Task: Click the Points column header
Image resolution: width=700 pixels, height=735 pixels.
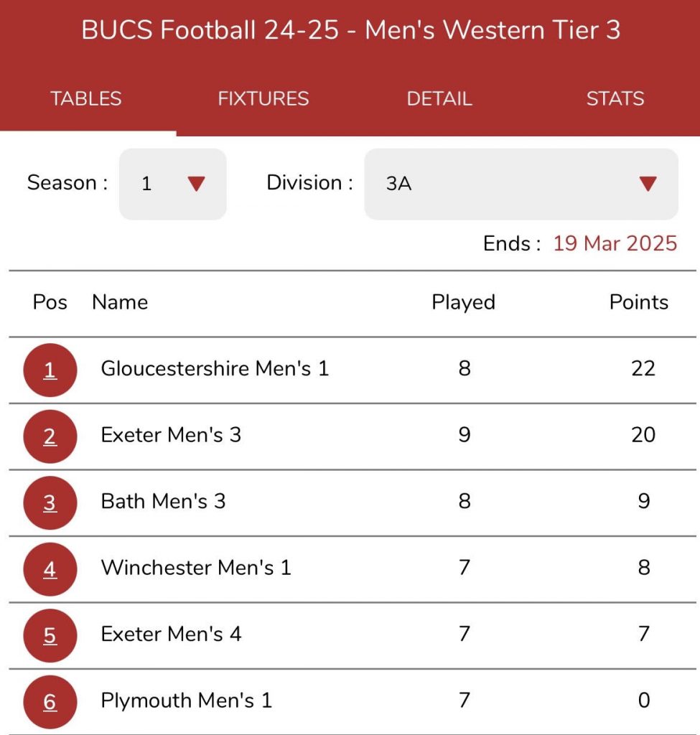Action: click(638, 302)
